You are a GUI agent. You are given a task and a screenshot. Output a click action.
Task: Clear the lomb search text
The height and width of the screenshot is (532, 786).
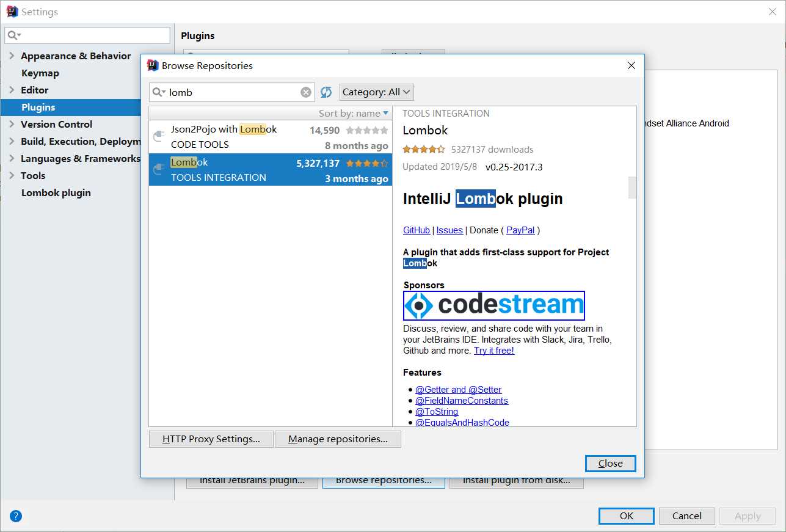point(306,92)
